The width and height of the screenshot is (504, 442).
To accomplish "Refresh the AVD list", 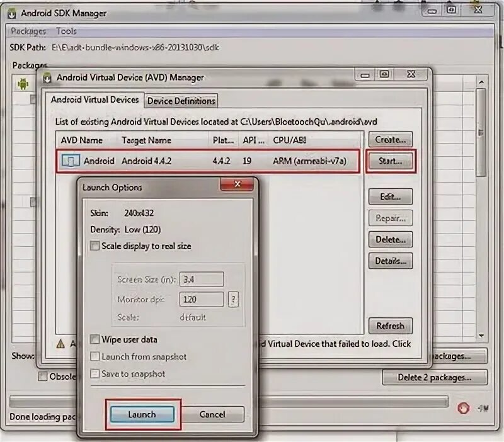I will tap(390, 326).
